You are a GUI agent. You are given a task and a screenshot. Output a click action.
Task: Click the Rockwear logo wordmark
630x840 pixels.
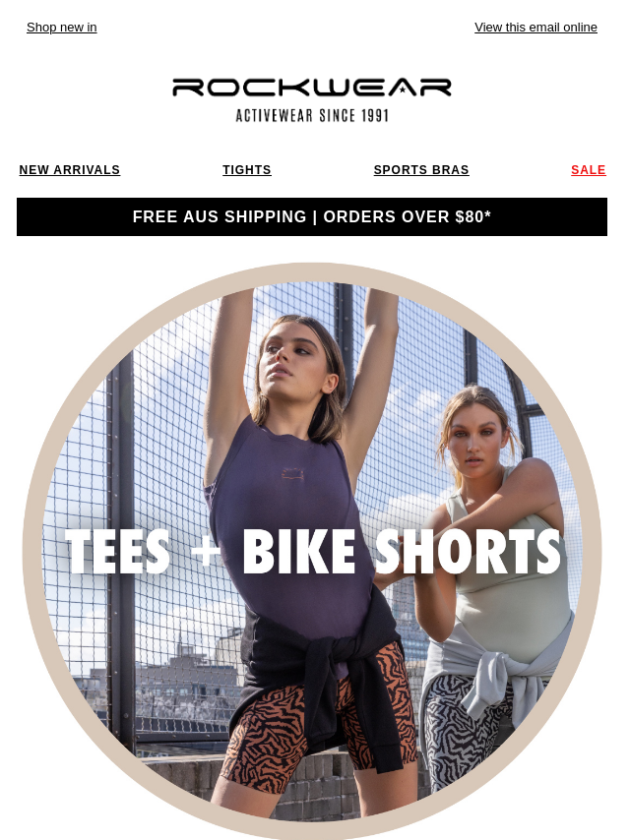[311, 88]
